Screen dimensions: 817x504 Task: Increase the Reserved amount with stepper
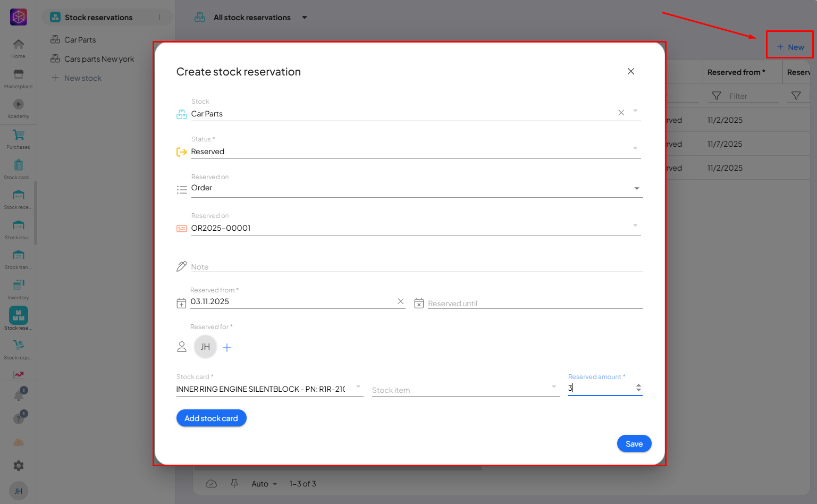638,385
